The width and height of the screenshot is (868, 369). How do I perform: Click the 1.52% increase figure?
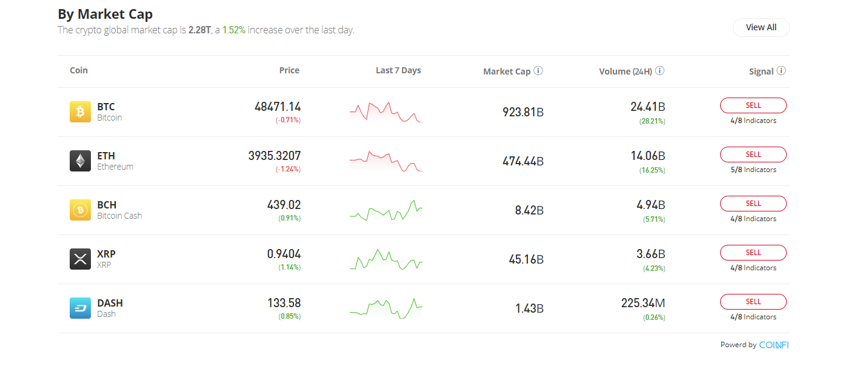pyautogui.click(x=234, y=30)
